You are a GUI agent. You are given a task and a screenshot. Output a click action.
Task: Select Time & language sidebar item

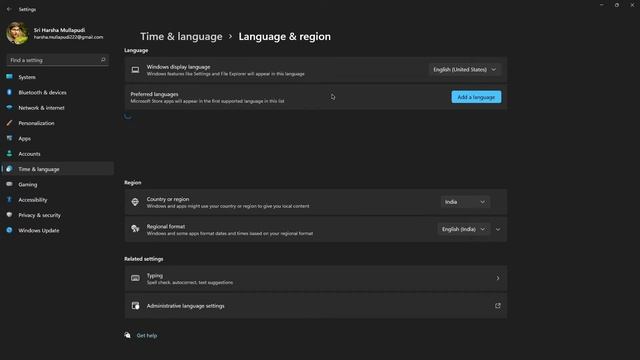(x=58, y=169)
